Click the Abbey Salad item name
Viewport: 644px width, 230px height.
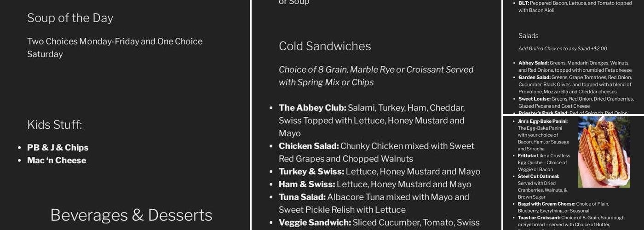534,63
